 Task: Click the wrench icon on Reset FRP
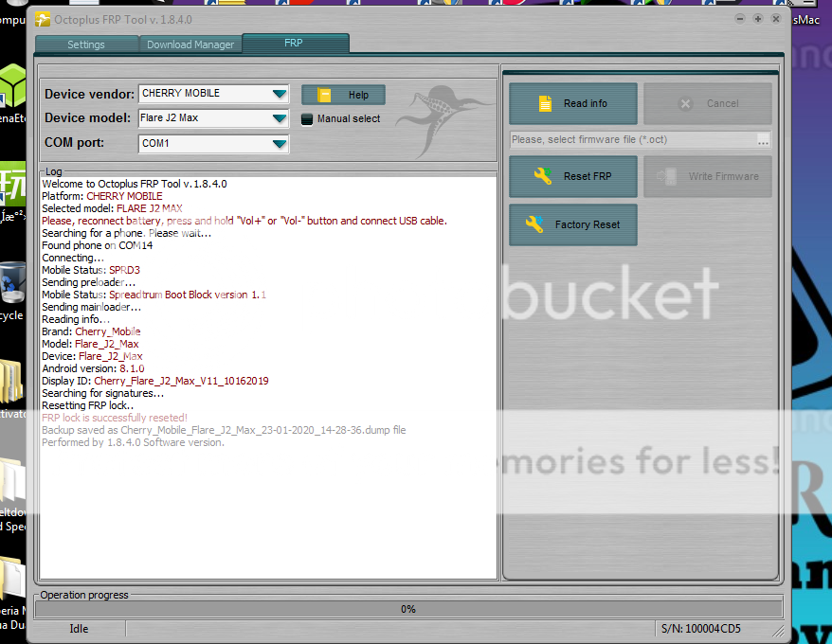pos(543,176)
